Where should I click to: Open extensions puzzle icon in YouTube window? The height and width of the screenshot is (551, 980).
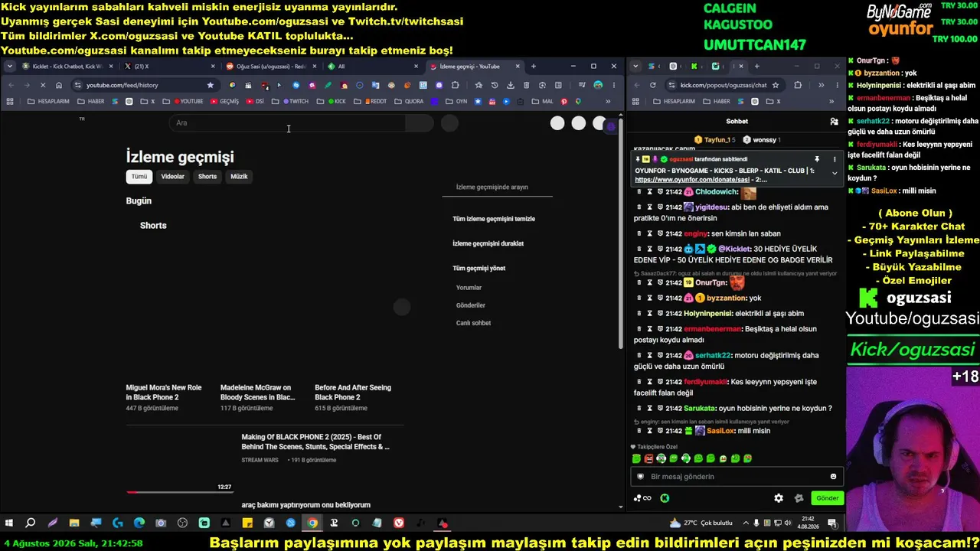pos(455,85)
